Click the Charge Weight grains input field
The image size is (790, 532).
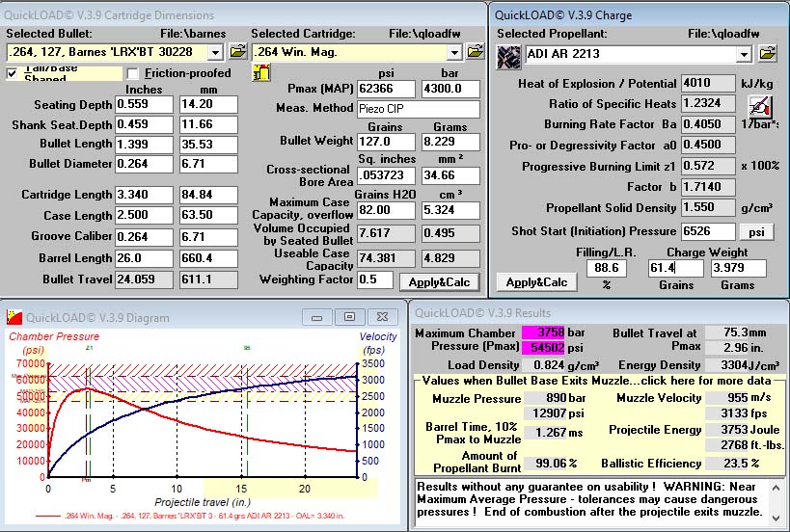tap(675, 268)
